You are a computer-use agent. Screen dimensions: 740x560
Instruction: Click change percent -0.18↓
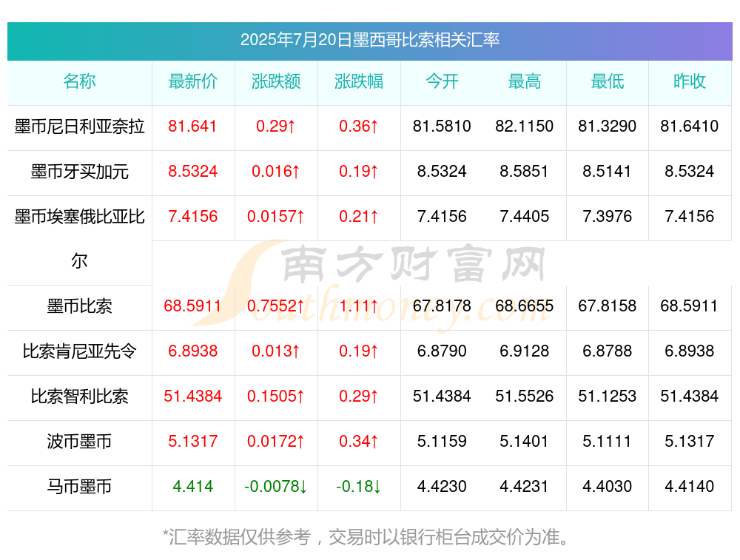click(359, 487)
